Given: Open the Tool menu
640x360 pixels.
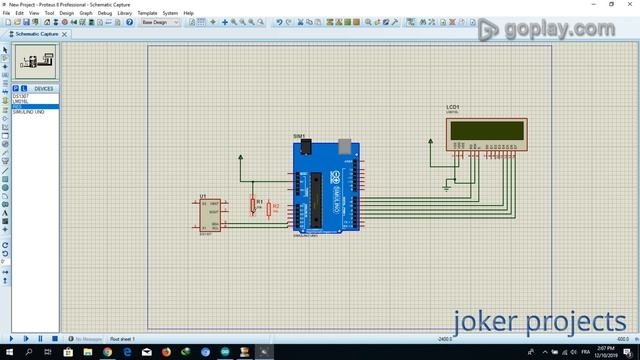Looking at the screenshot, I should (x=49, y=13).
